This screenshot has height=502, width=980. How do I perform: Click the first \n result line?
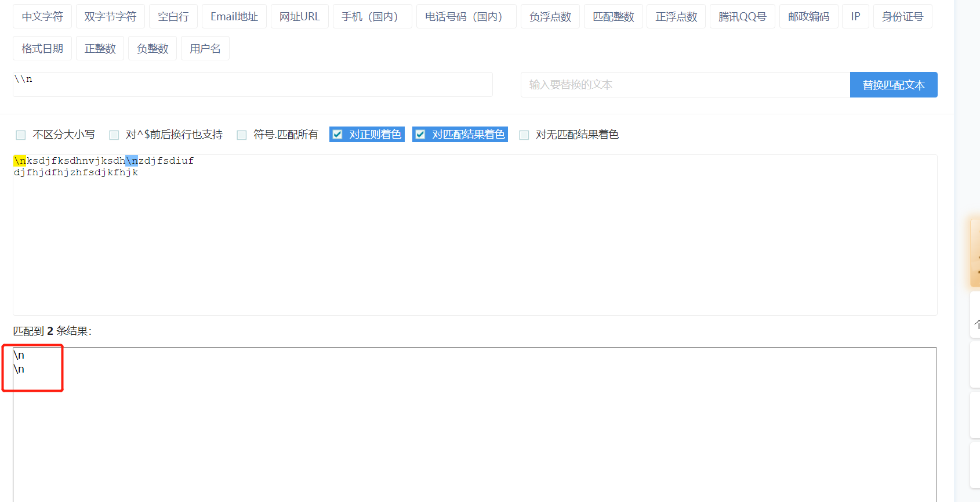point(19,355)
